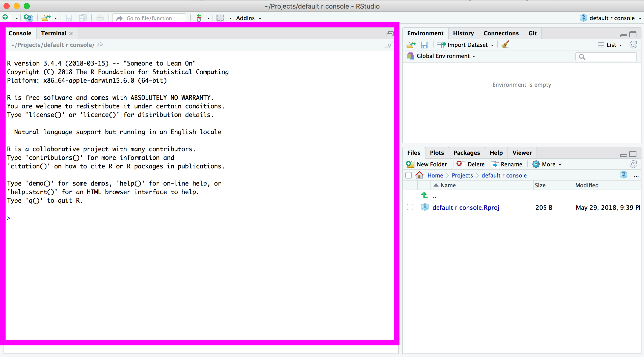This screenshot has width=644, height=357.
Task: Click the workspace panes grid icon
Action: point(220,18)
